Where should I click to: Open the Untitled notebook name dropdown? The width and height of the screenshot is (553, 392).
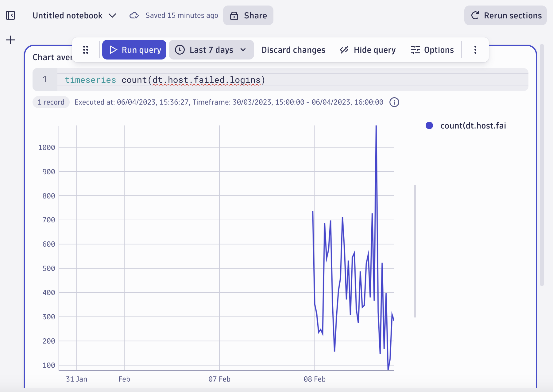pos(113,15)
